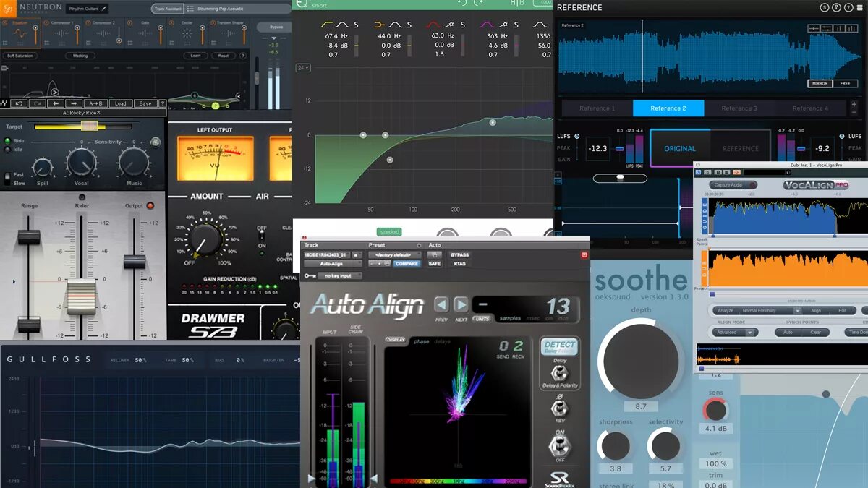Click the key input icon in Auto Align
The image size is (868, 488).
click(310, 275)
